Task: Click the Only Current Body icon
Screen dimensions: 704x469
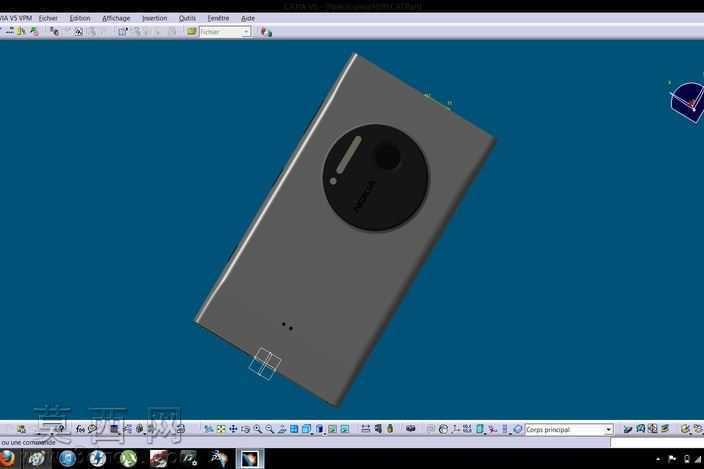Action: [x=505, y=430]
